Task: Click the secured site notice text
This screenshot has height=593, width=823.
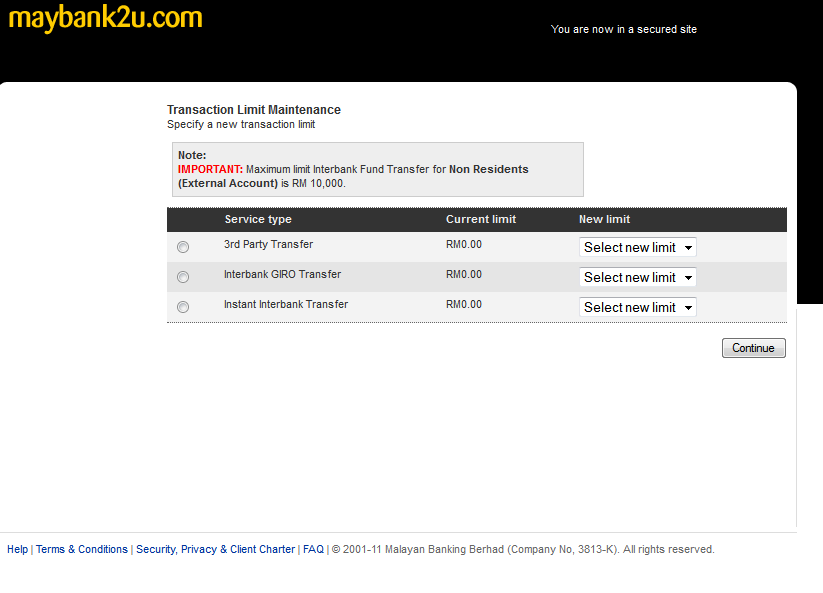Action: 623,29
